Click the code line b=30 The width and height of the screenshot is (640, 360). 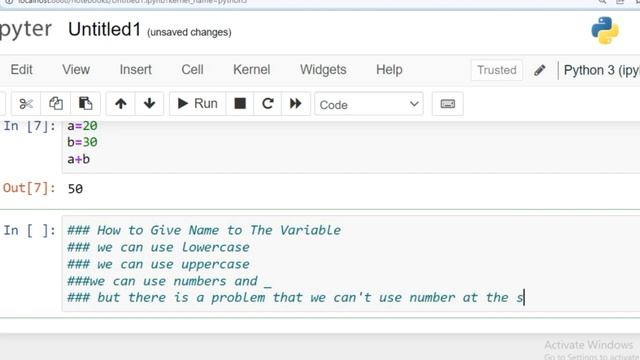(x=82, y=142)
